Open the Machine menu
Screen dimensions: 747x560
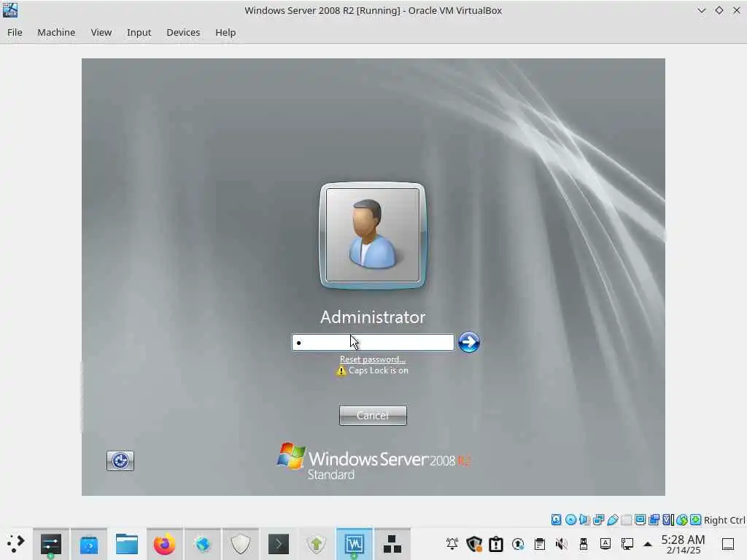tap(56, 32)
